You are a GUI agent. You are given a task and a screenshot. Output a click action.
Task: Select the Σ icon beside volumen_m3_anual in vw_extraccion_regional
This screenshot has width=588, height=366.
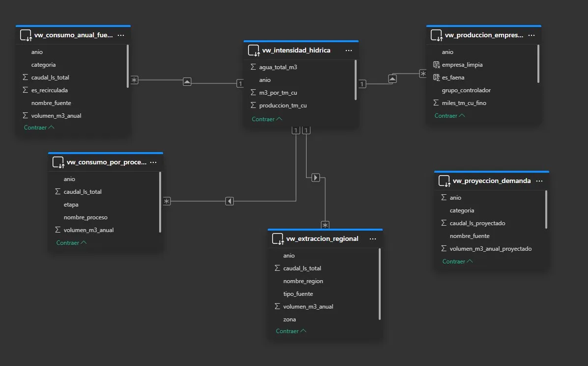tap(277, 306)
